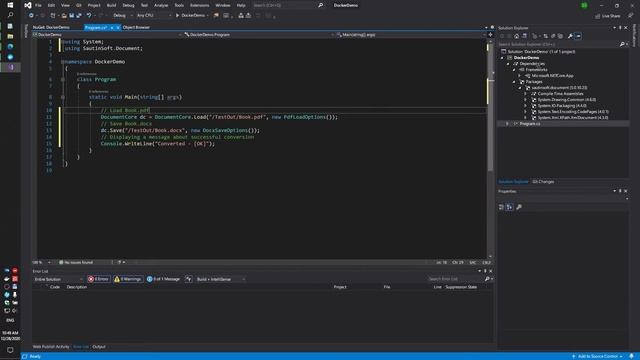Image resolution: width=640 pixels, height=360 pixels.
Task: Toggle the Preview Selected Items button
Action: point(578,36)
